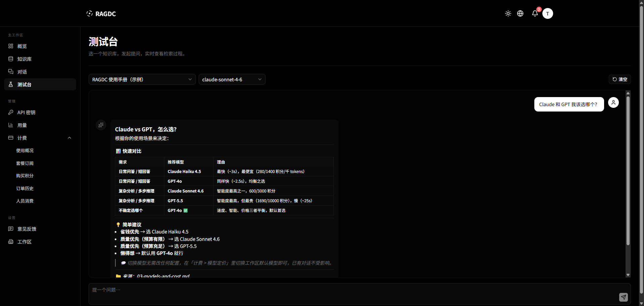Open the 人员消费 billing sub-item
This screenshot has height=306, width=644.
(25, 201)
